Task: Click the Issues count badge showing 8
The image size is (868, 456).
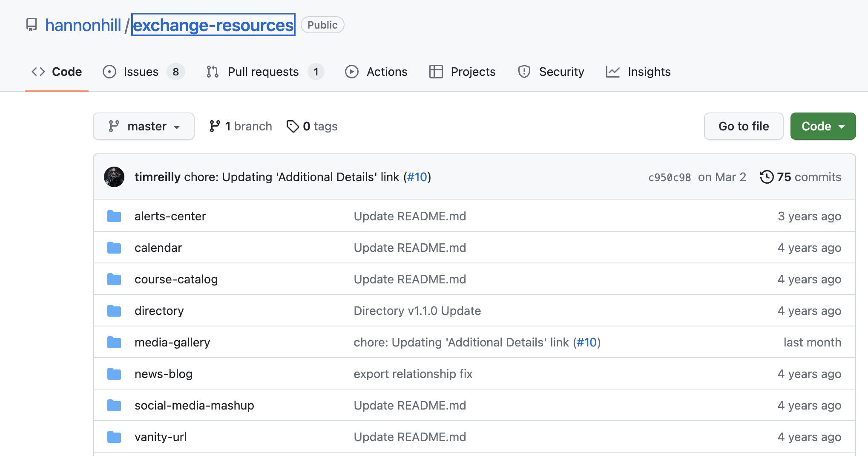Action: coord(176,72)
